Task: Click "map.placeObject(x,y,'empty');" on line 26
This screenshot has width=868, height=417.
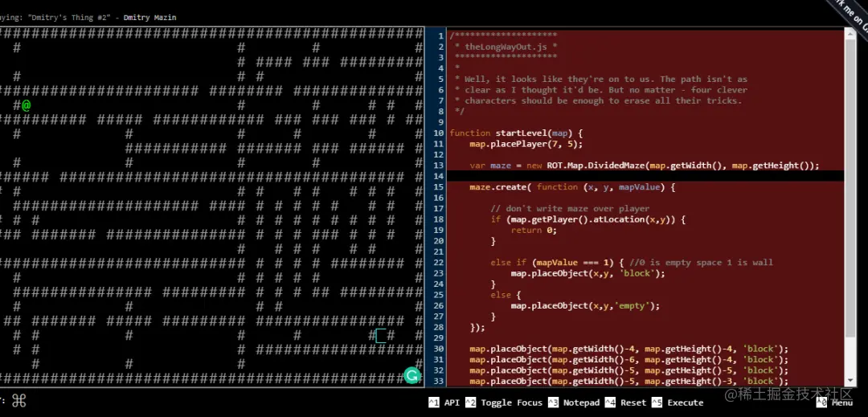Action: (x=585, y=306)
